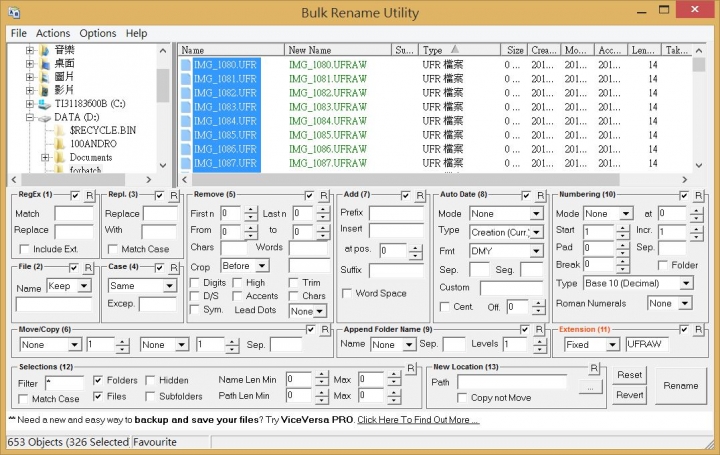Open the Extension Fixed dropdown
Viewport: 720px width, 455px height.
coord(612,345)
